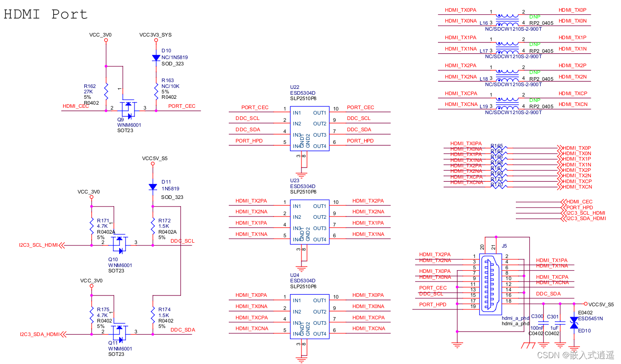Click the L16 common-mode choke symbol
This screenshot has height=364, width=621.
(x=507, y=20)
